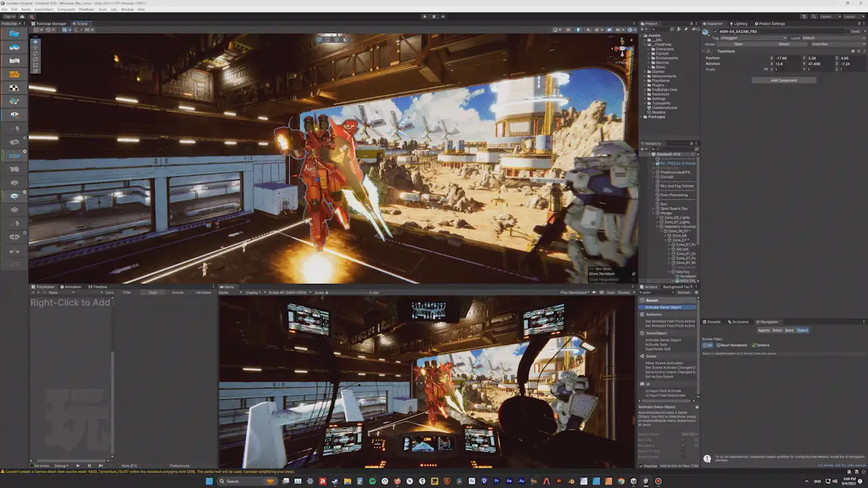Select the Mesh Renderers scene filter
Screen dimensions: 868x488
[x=732, y=345]
